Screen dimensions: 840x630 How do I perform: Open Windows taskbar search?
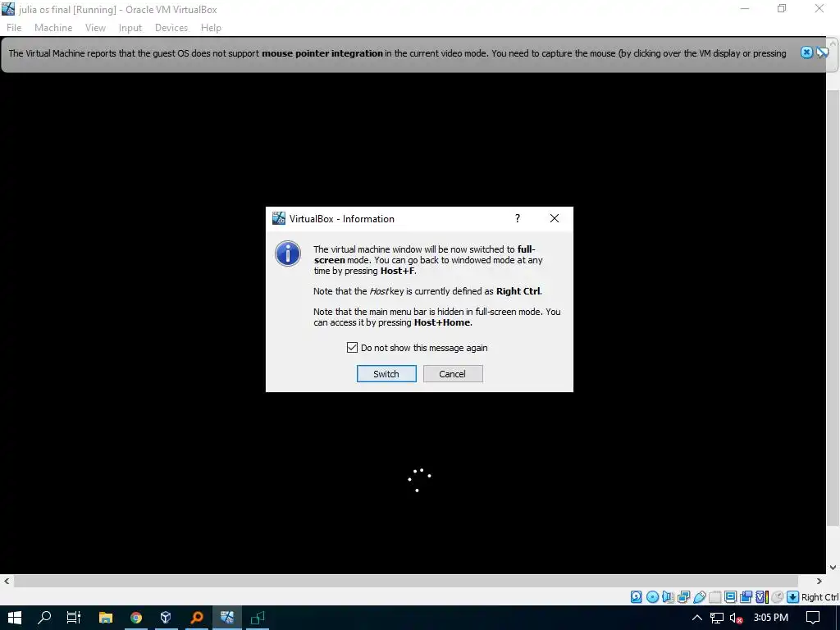[44, 618]
